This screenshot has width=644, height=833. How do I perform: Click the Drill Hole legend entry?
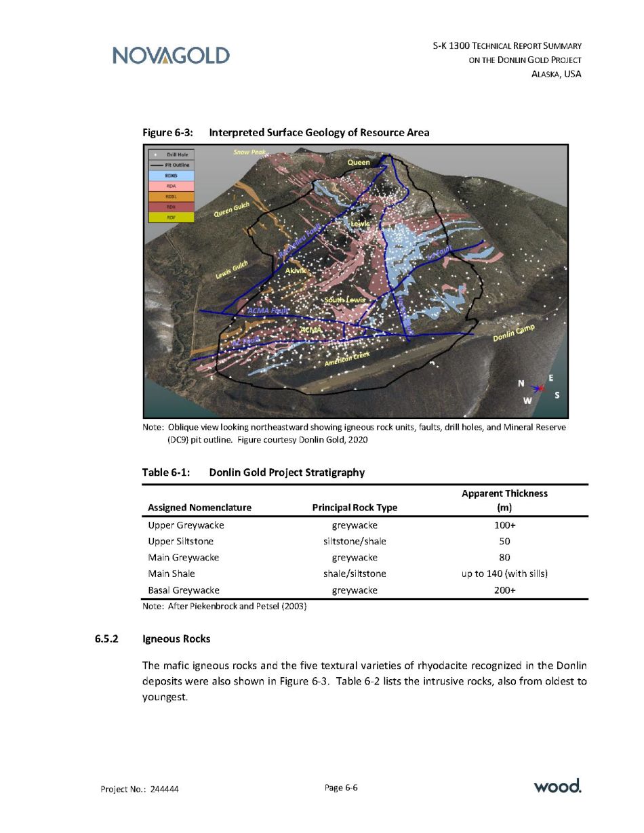click(x=172, y=155)
